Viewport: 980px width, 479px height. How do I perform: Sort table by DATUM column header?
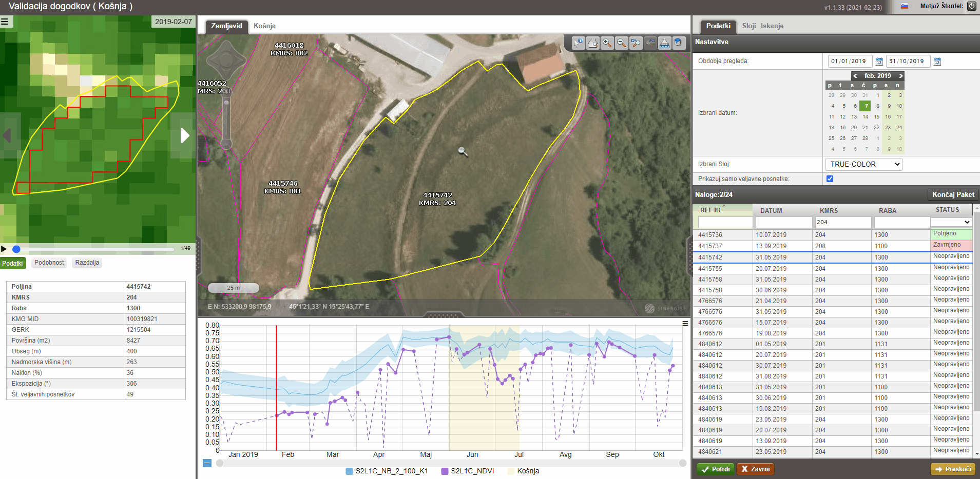coord(771,210)
